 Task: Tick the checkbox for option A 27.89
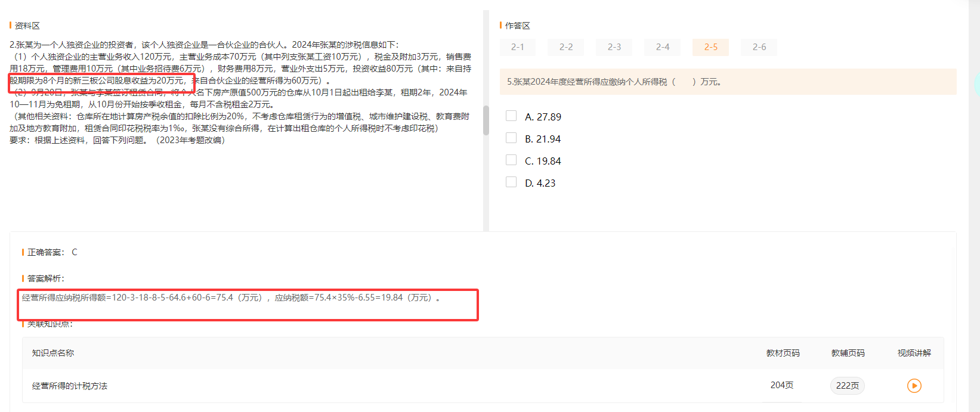pos(511,116)
